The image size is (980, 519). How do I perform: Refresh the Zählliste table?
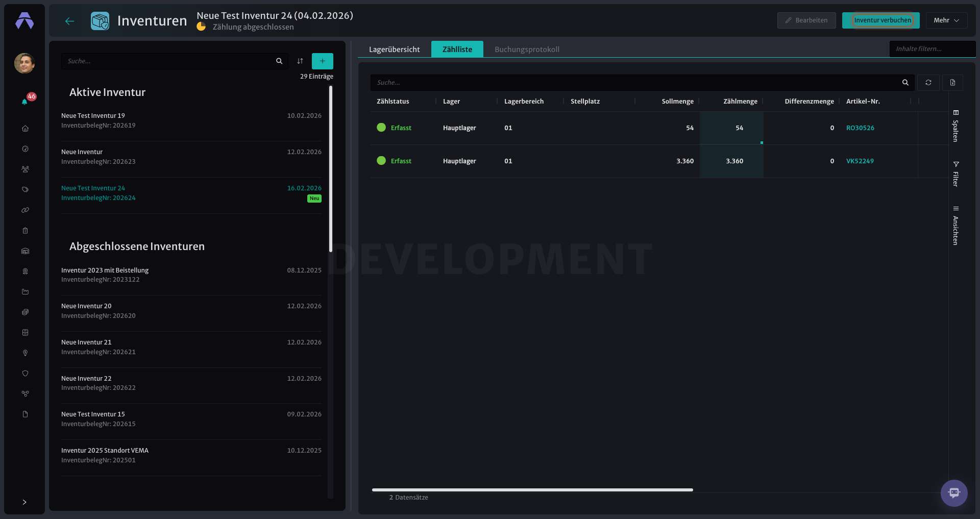click(x=928, y=83)
